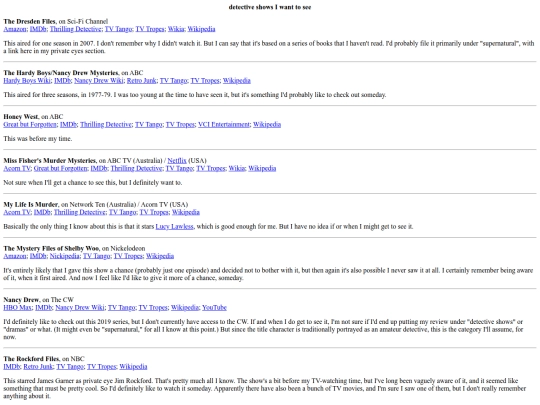Follow the Lucy Lawless link
Screen dimensions: 540x405
tap(175, 227)
